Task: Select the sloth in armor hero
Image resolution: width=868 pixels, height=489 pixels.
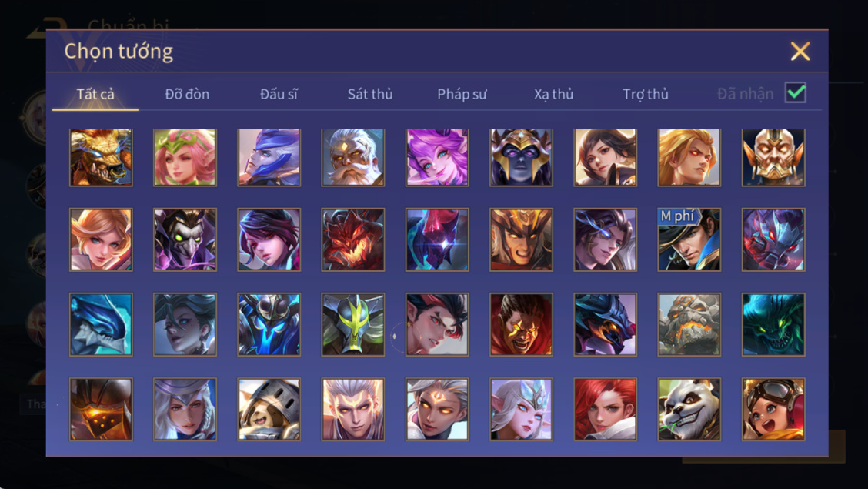Action: [x=269, y=409]
